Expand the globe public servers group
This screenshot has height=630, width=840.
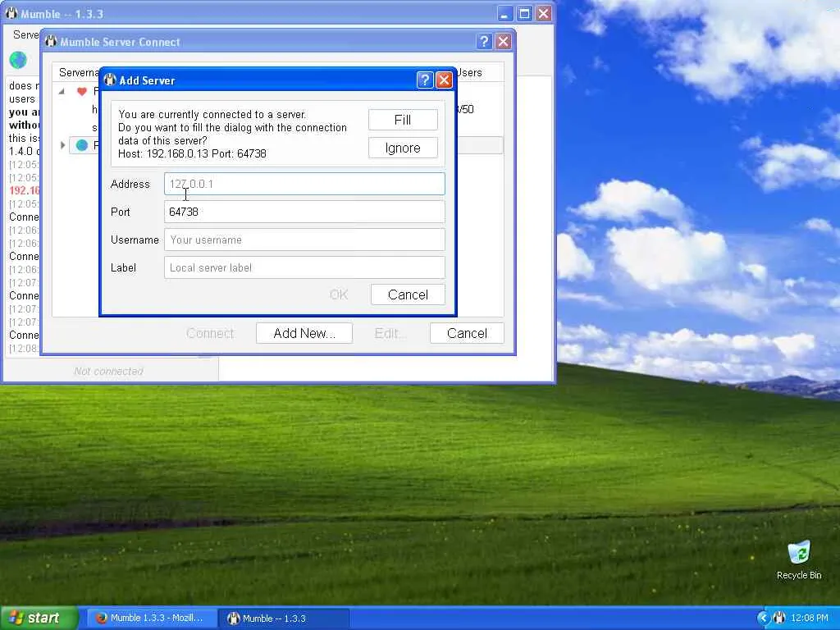pyautogui.click(x=62, y=145)
